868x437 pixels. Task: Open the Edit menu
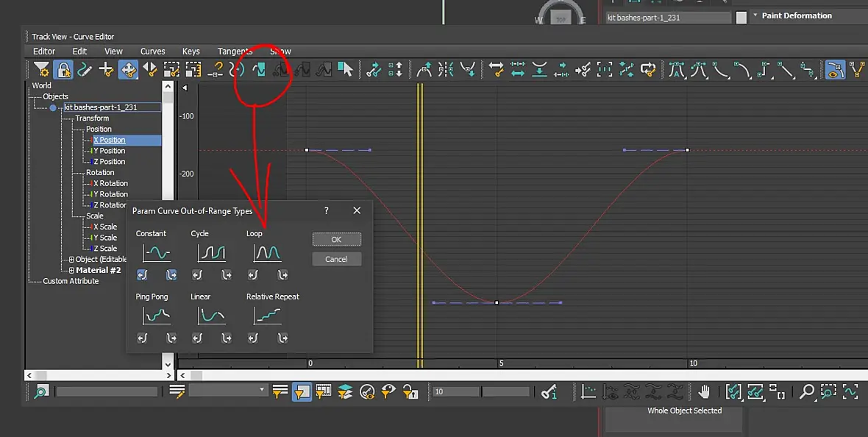coord(79,51)
